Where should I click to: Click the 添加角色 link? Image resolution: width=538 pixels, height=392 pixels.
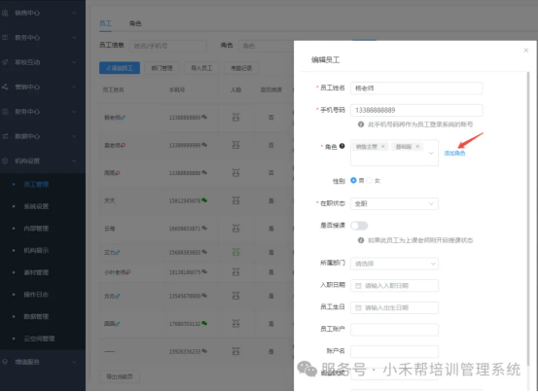(454, 153)
